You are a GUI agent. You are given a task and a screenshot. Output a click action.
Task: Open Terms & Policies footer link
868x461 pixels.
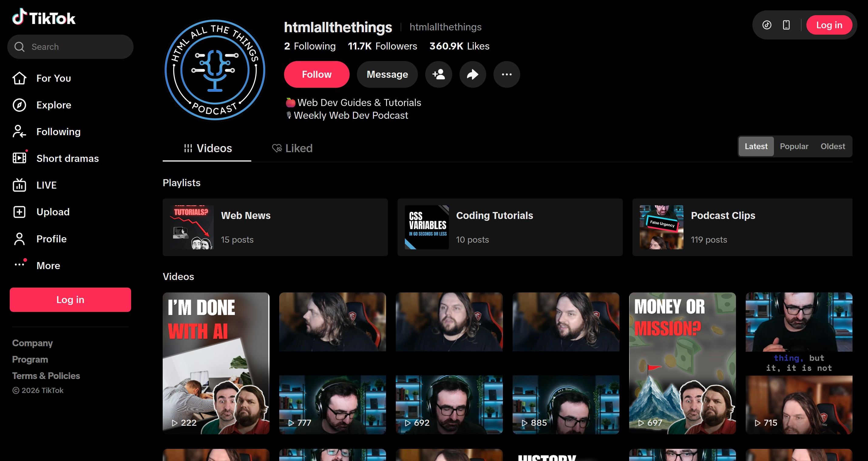[46, 376]
